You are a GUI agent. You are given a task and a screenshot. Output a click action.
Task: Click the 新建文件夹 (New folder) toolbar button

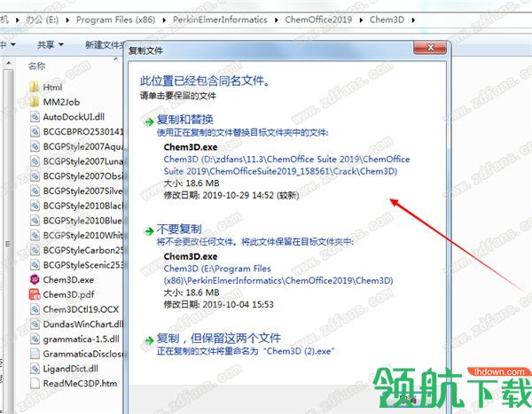tap(104, 44)
